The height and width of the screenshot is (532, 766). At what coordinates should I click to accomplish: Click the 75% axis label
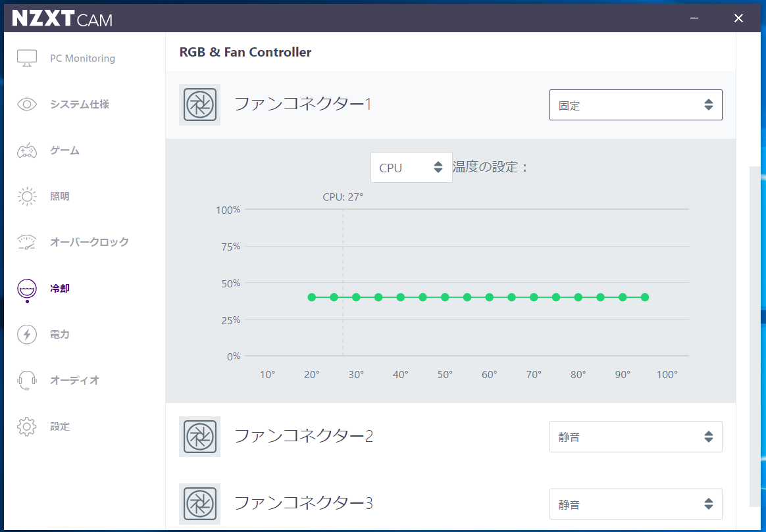pos(230,247)
